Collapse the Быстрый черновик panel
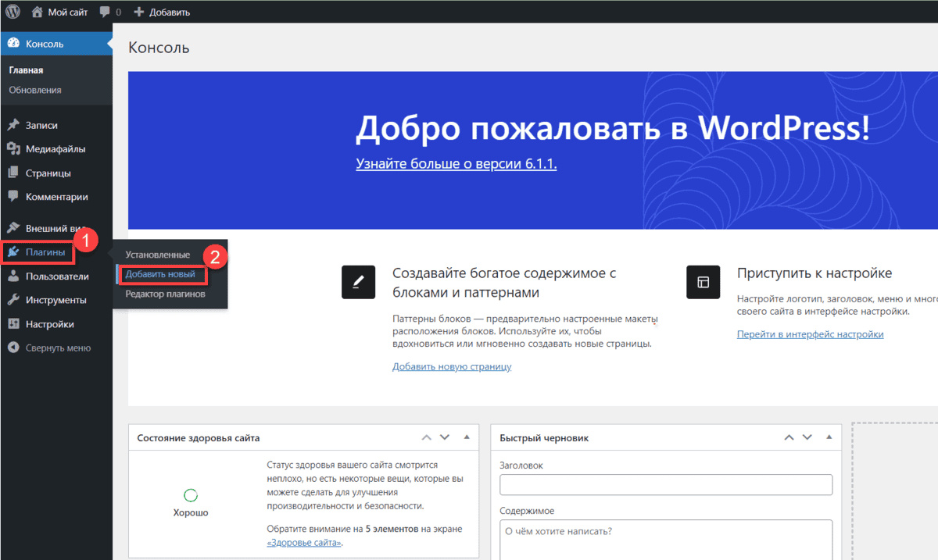Image resolution: width=938 pixels, height=560 pixels. pyautogui.click(x=829, y=437)
